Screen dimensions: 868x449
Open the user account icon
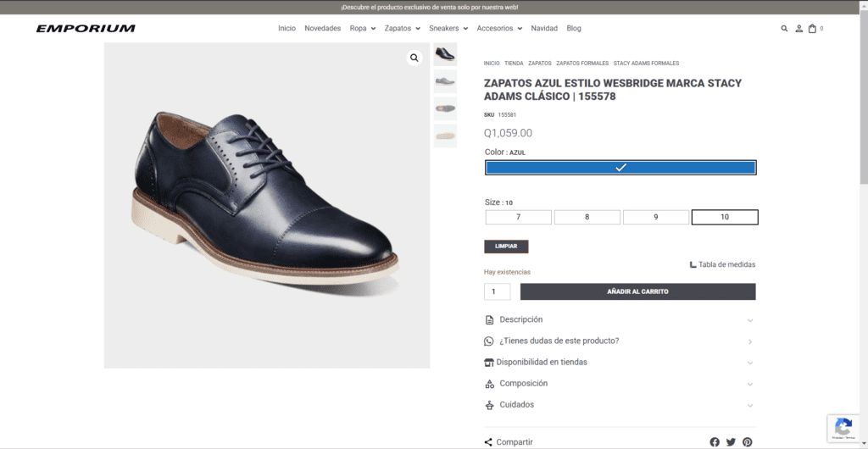pos(798,28)
